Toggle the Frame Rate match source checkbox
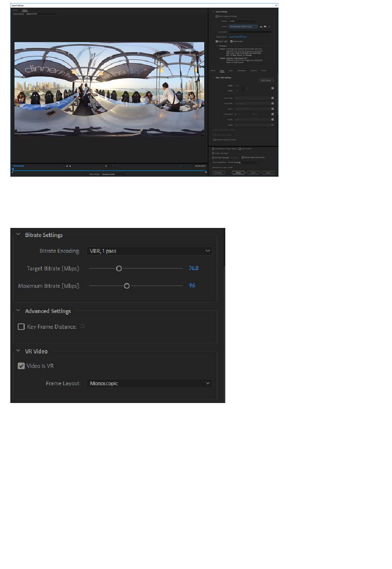Screen dimensions: 392x569 272,98
